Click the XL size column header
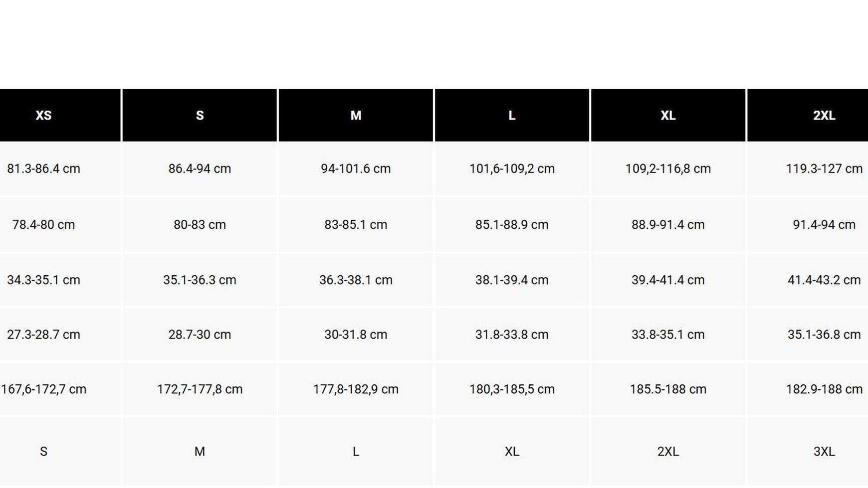The image size is (868, 488). click(668, 116)
